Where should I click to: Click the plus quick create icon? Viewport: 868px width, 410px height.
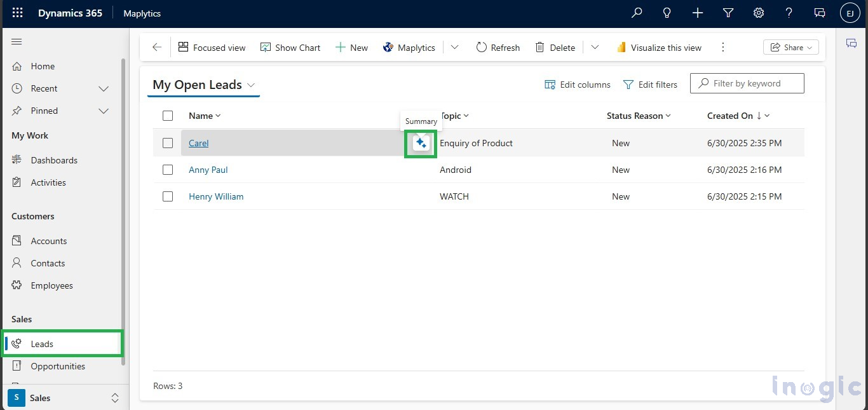[698, 13]
